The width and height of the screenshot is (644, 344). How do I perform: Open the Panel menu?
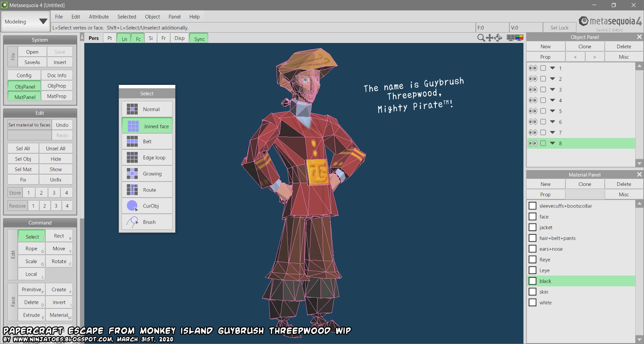coord(174,16)
